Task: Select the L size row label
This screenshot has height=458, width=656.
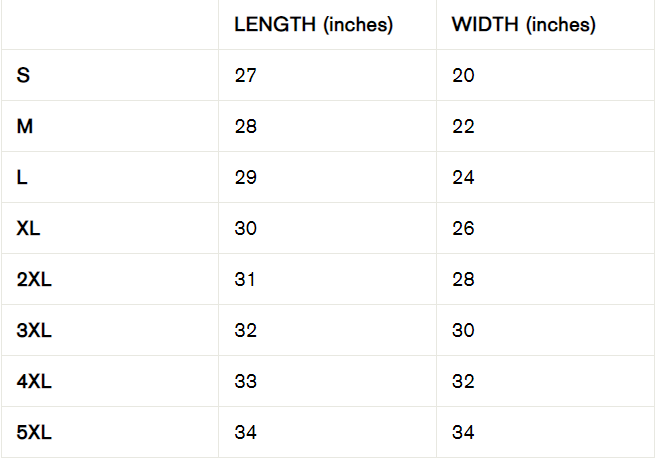Action: click(x=22, y=178)
